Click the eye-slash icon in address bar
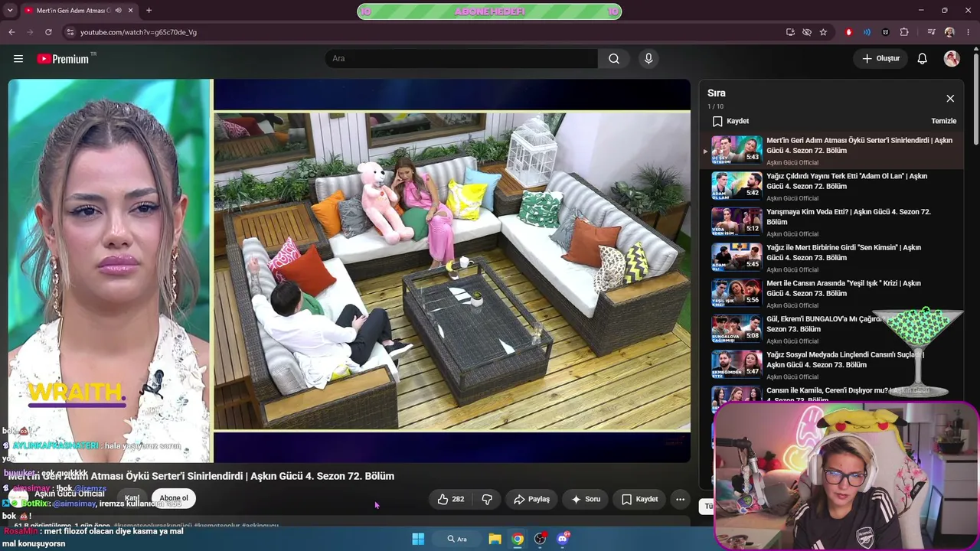 [x=807, y=32]
